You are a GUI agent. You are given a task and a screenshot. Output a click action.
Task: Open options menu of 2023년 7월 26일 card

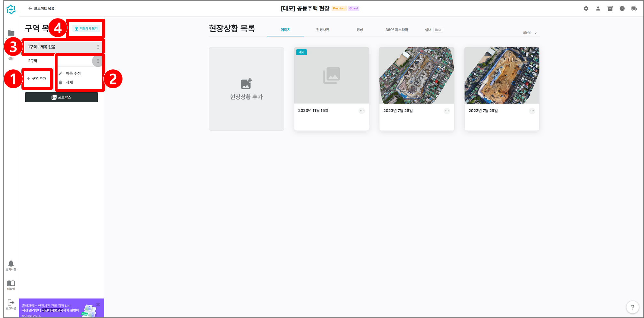pos(447,111)
